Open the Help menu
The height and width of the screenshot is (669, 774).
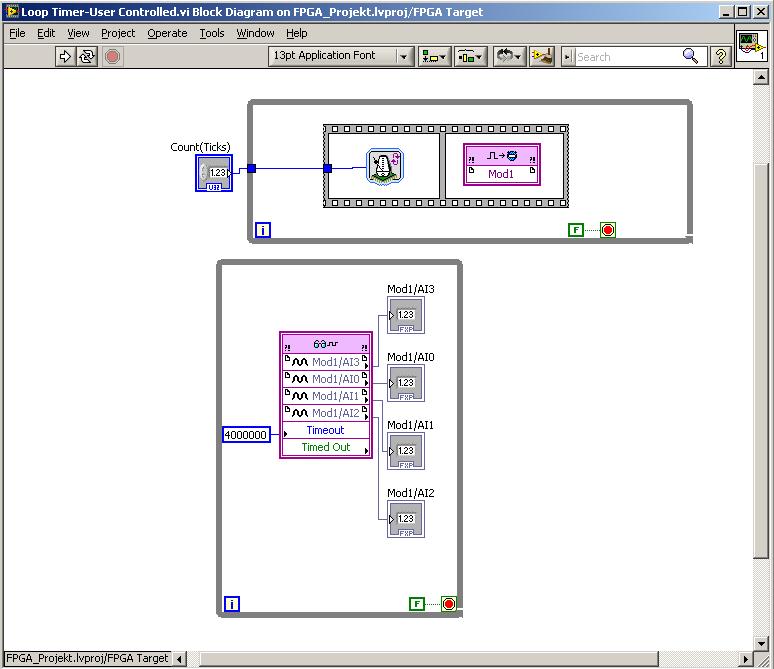point(297,33)
